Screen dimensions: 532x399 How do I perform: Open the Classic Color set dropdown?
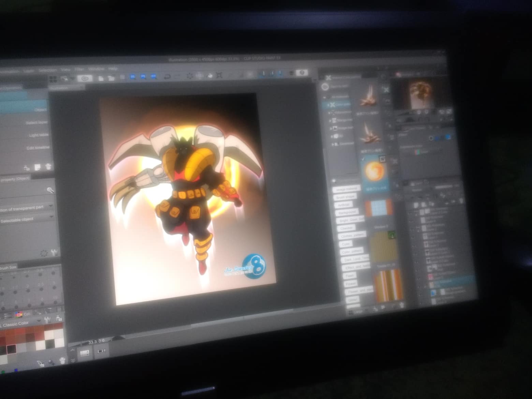click(39, 321)
